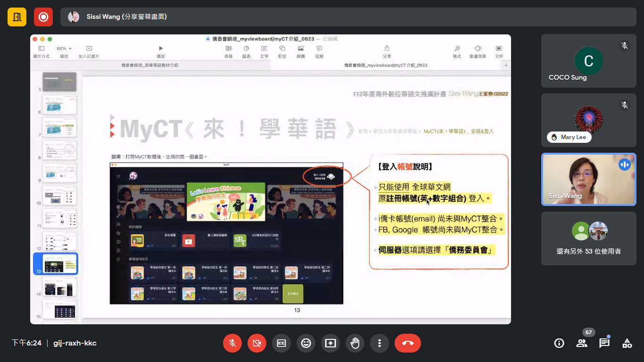This screenshot has height=362, width=644.
Task: Insert a Shape from the toolbar
Action: pyautogui.click(x=282, y=52)
